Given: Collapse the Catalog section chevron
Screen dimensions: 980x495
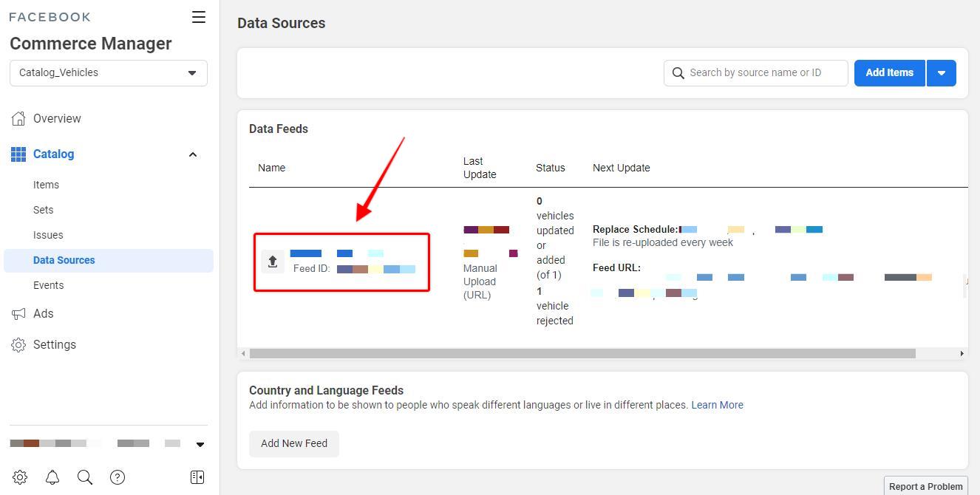Looking at the screenshot, I should [x=193, y=154].
